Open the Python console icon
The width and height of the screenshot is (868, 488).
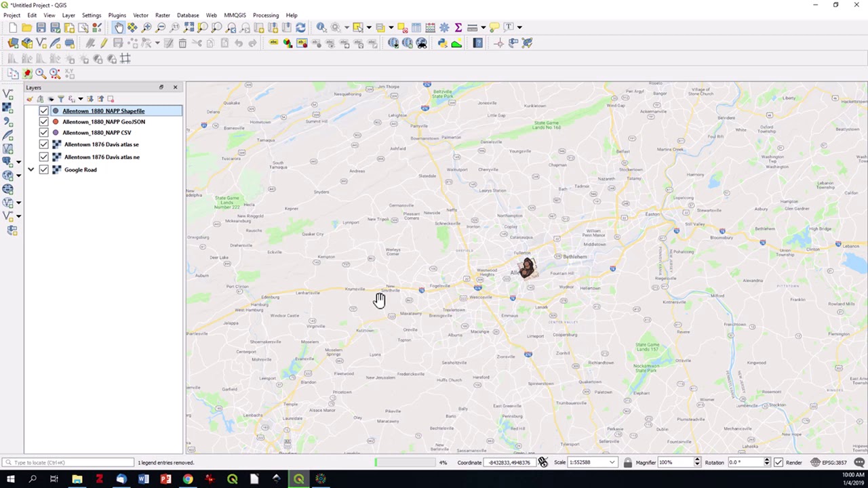(442, 43)
